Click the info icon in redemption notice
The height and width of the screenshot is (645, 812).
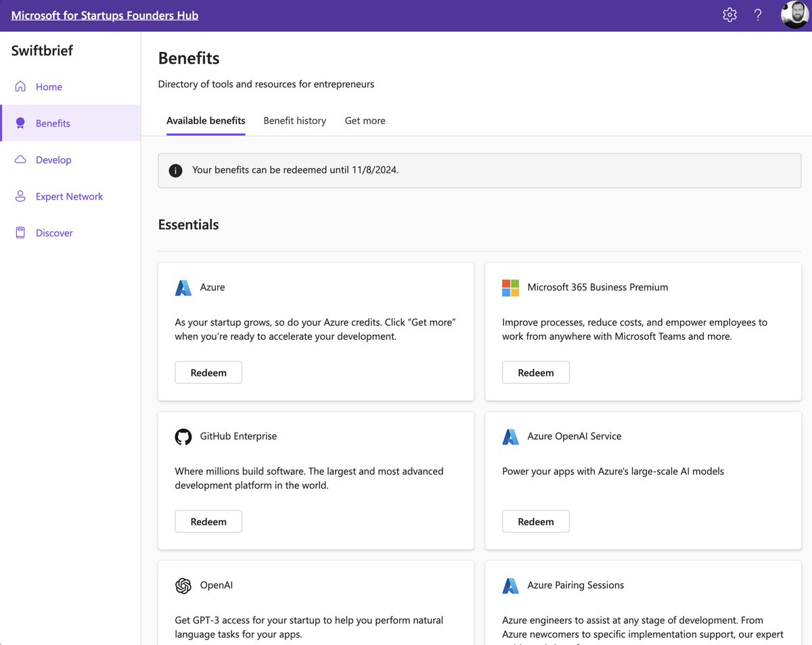175,171
